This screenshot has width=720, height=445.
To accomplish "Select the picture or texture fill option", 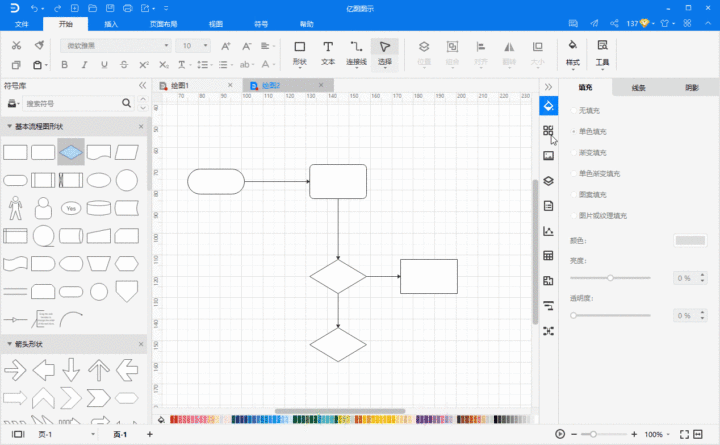I will (599, 216).
